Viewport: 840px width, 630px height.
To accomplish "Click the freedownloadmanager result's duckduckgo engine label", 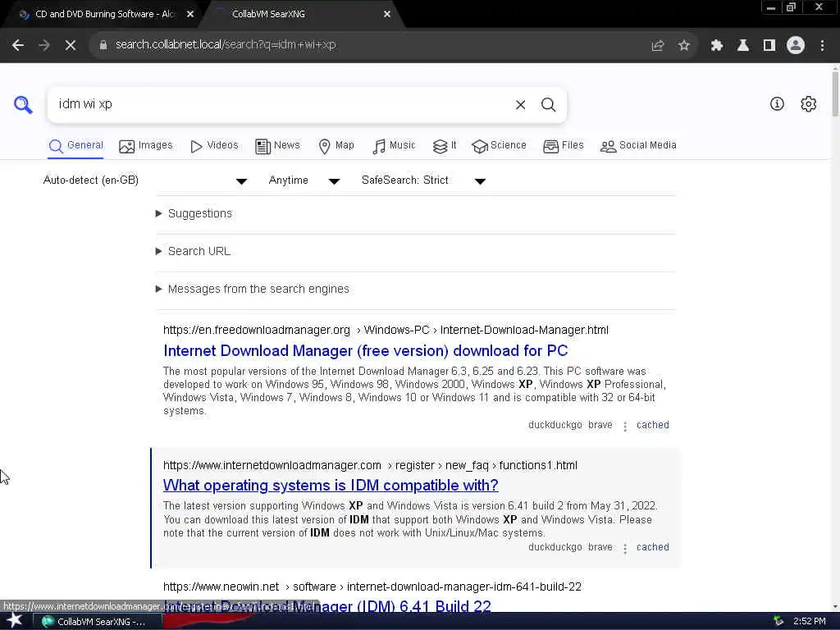I will tap(555, 425).
